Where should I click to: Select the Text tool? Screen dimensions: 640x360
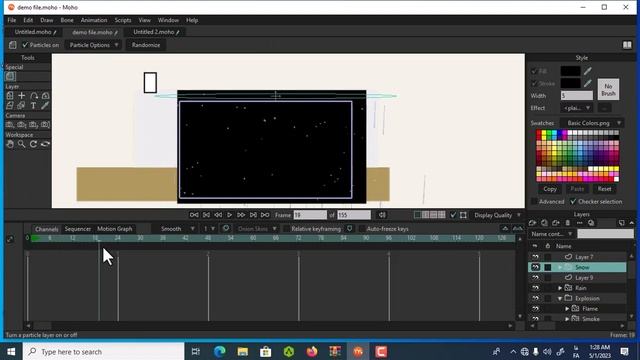(x=33, y=106)
